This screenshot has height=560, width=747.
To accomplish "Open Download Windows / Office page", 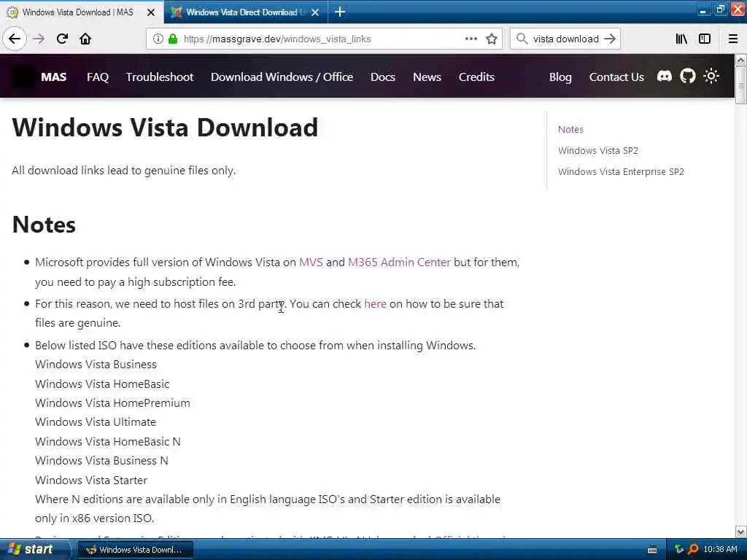I will point(282,77).
